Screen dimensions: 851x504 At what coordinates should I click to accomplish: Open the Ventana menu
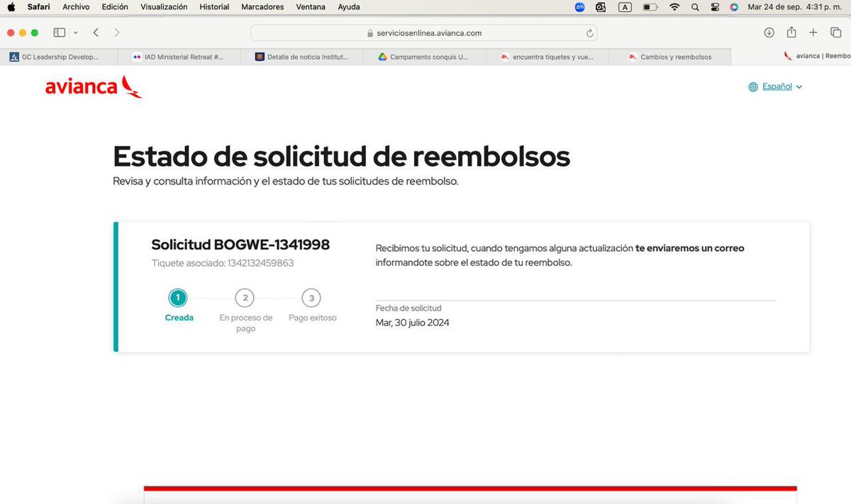(311, 7)
